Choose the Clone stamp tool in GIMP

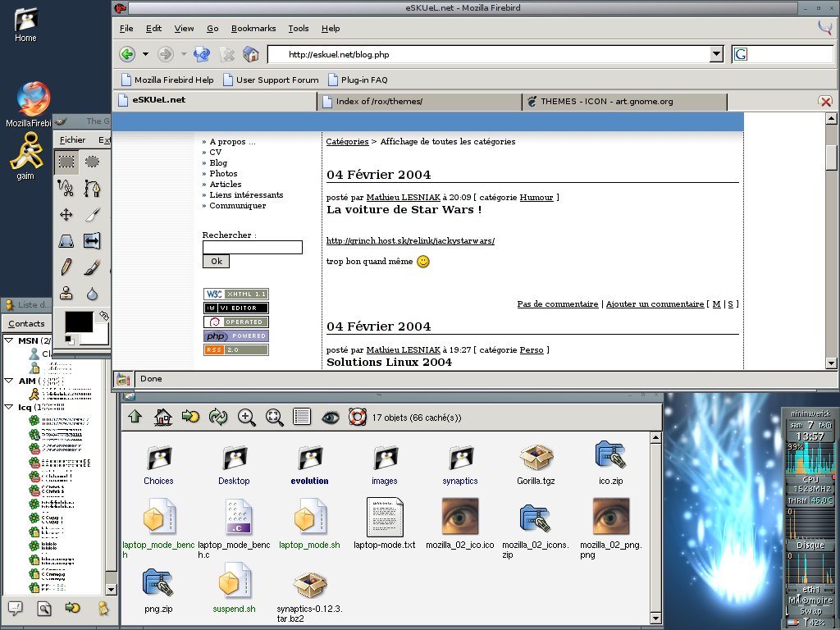point(66,293)
